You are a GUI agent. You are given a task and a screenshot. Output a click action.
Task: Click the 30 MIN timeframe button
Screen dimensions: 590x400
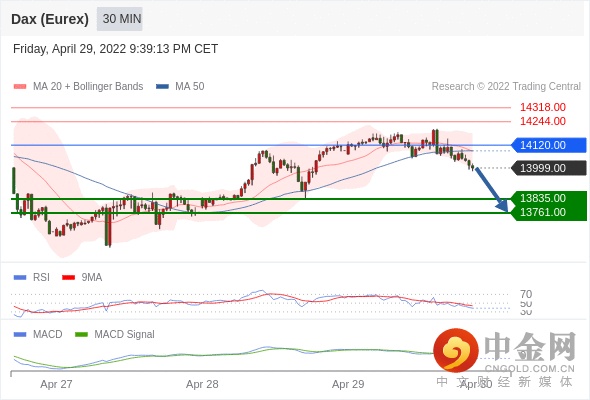pos(120,19)
